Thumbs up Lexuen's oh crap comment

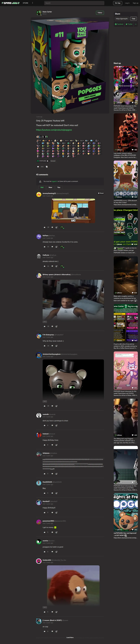click(44, 631)
